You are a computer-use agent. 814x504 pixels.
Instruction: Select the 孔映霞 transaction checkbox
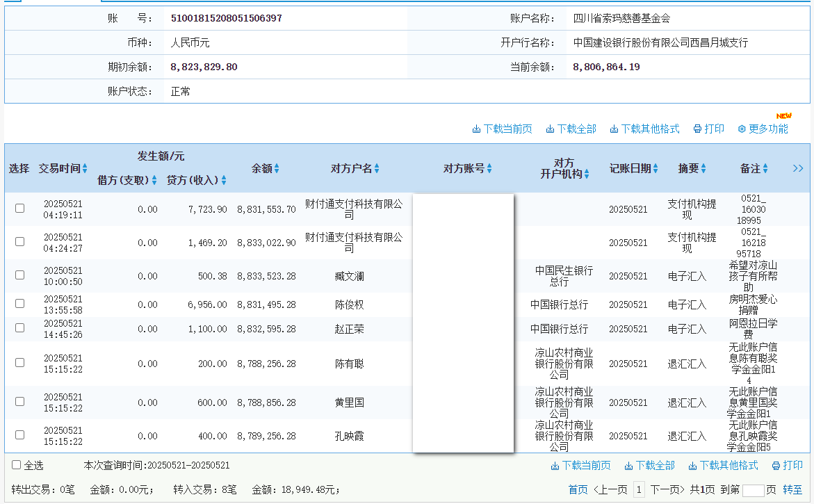click(19, 434)
